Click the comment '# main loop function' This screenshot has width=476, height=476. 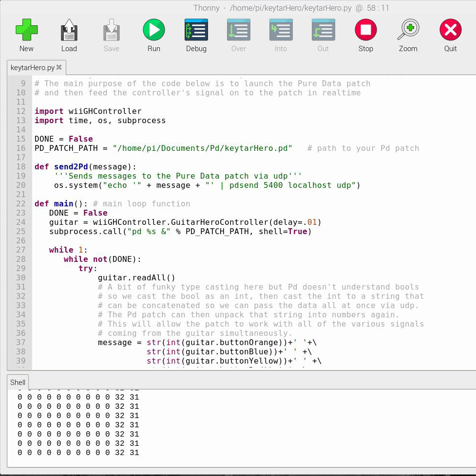coord(141,204)
